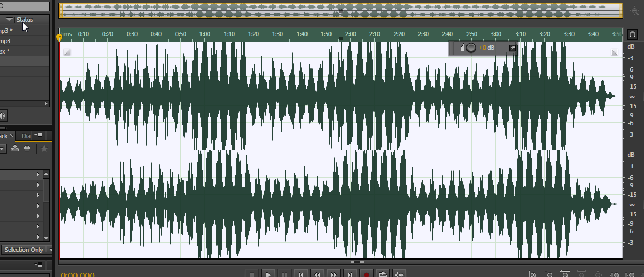Zoom out full on both axes

coord(598,274)
